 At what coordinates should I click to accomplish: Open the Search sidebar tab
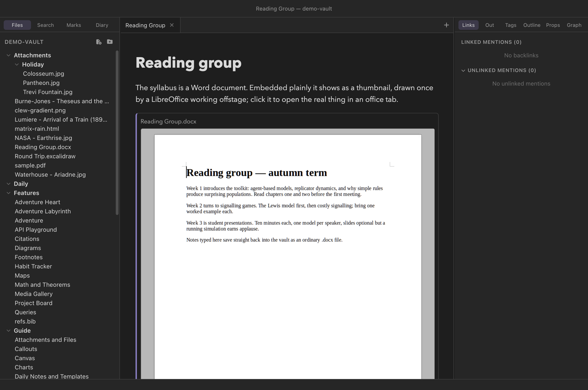point(45,25)
